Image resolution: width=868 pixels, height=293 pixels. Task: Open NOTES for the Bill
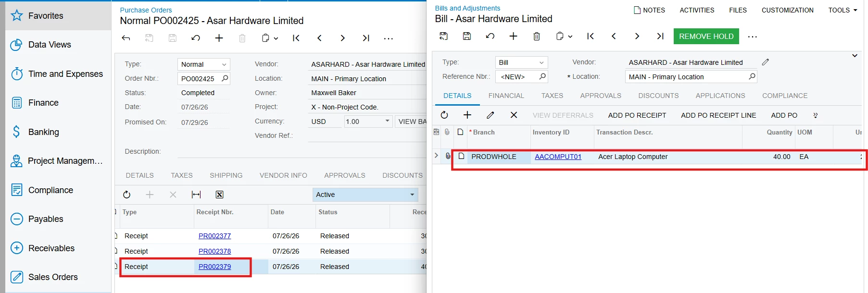(x=649, y=10)
